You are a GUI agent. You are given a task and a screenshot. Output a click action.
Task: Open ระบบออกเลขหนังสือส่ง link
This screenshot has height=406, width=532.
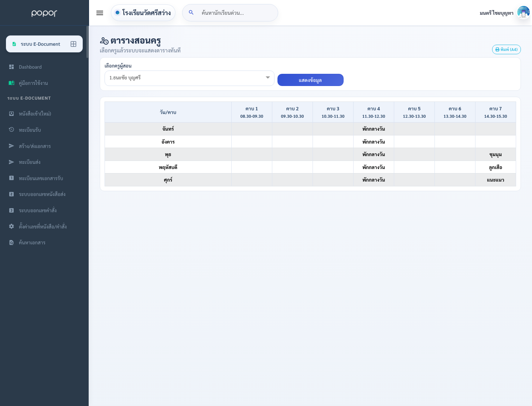(x=42, y=194)
